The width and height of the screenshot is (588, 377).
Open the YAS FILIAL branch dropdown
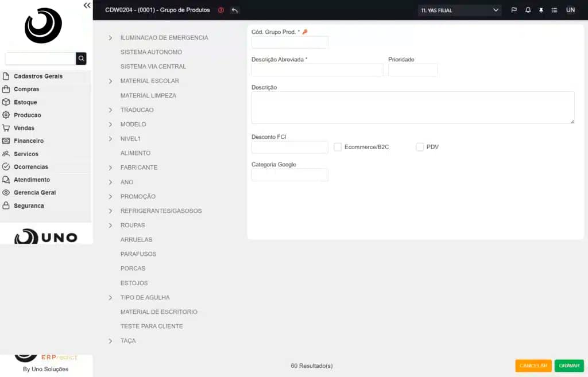pos(459,10)
